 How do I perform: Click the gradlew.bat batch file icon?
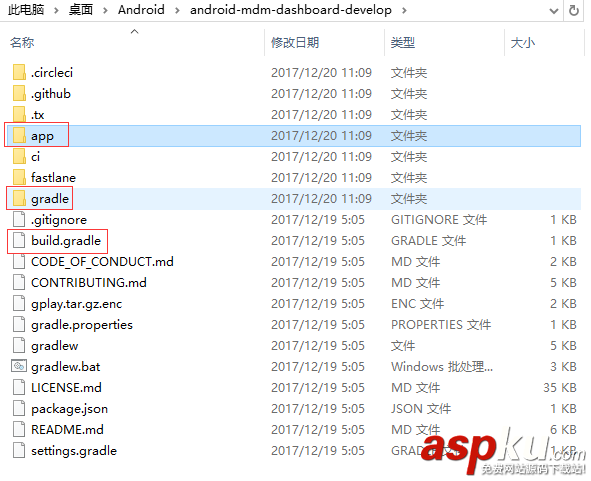click(x=19, y=366)
